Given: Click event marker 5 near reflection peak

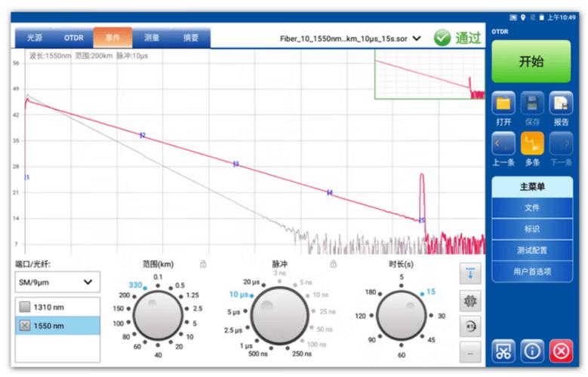Looking at the screenshot, I should pyautogui.click(x=422, y=220).
